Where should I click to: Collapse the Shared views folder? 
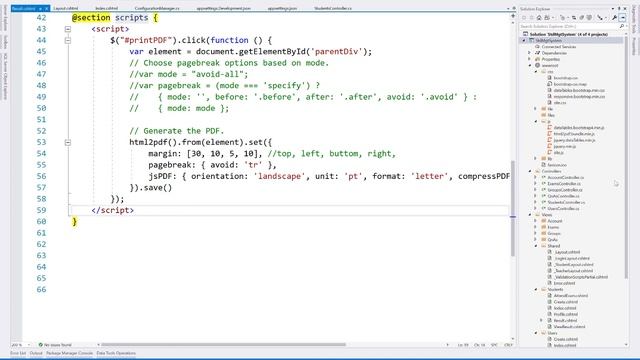[x=536, y=246]
